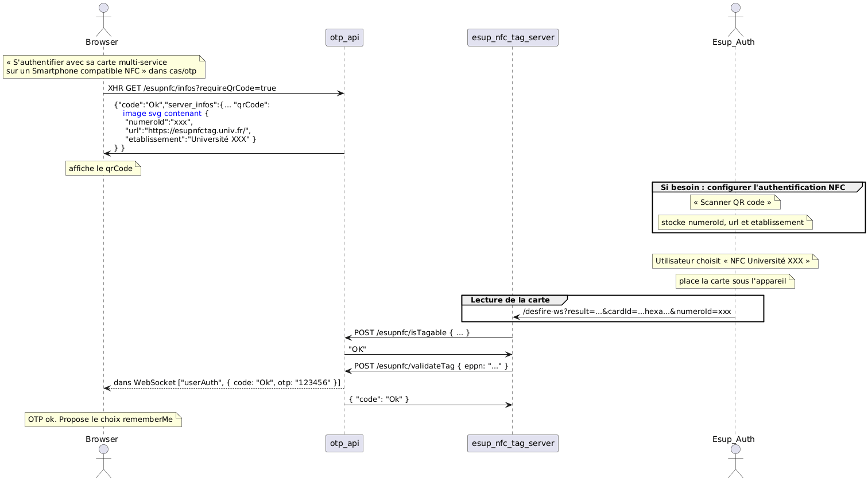Select the Browser actor figure at the bottom
868x481 pixels.
[x=103, y=461]
